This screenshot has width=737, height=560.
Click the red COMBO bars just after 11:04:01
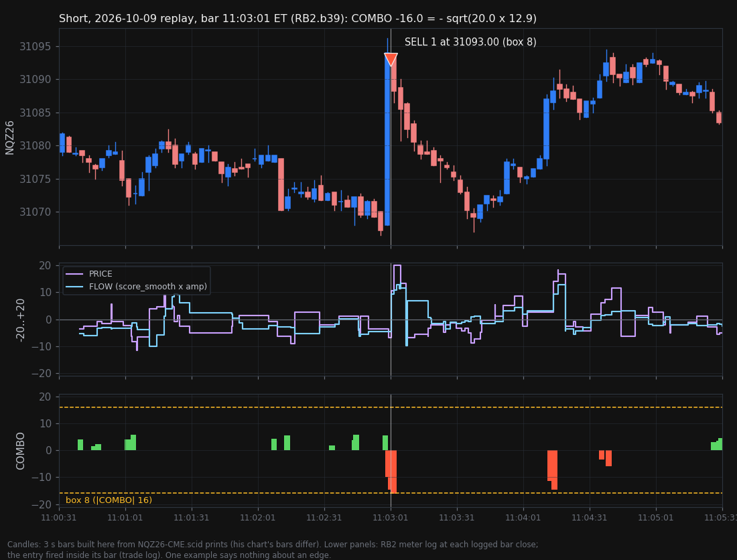click(x=552, y=470)
